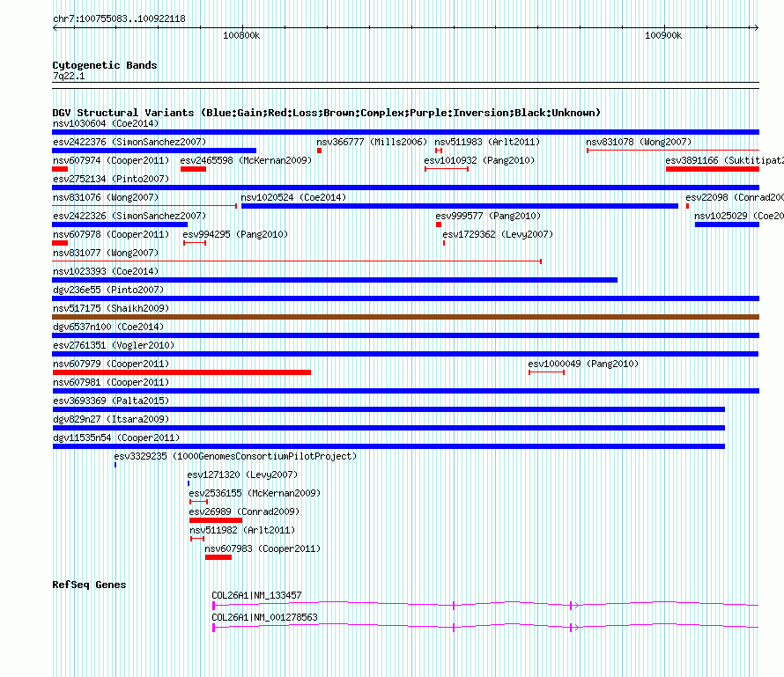Select the esv26989 (Conrad2009) red loss bar
The image size is (784, 677).
pyautogui.click(x=216, y=520)
